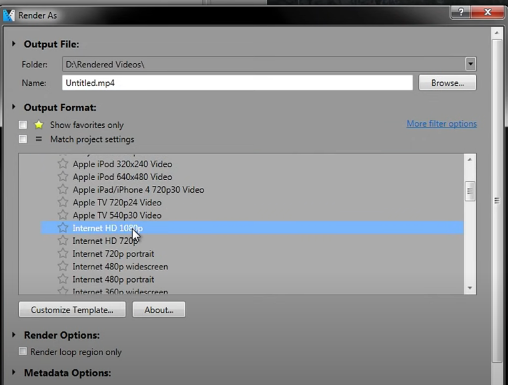Viewport: 508px width, 385px height.
Task: Select Internet 480p portrait template
Action: (113, 279)
